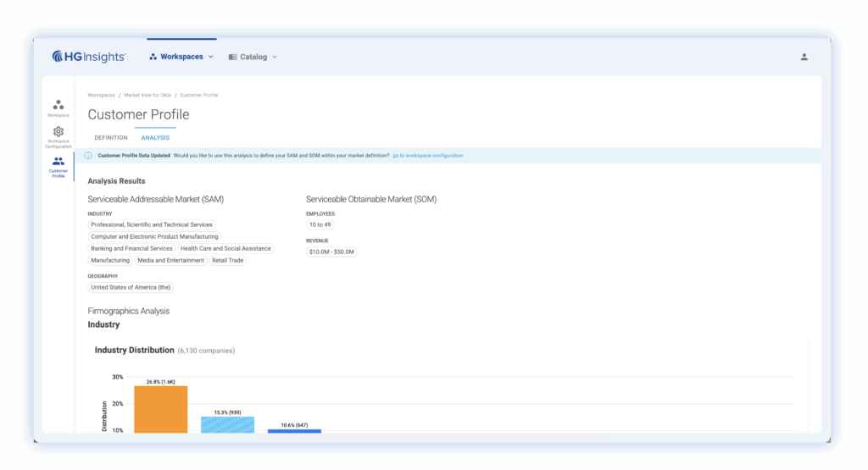
Task: Click the 30% axis label
Action: pyautogui.click(x=117, y=377)
